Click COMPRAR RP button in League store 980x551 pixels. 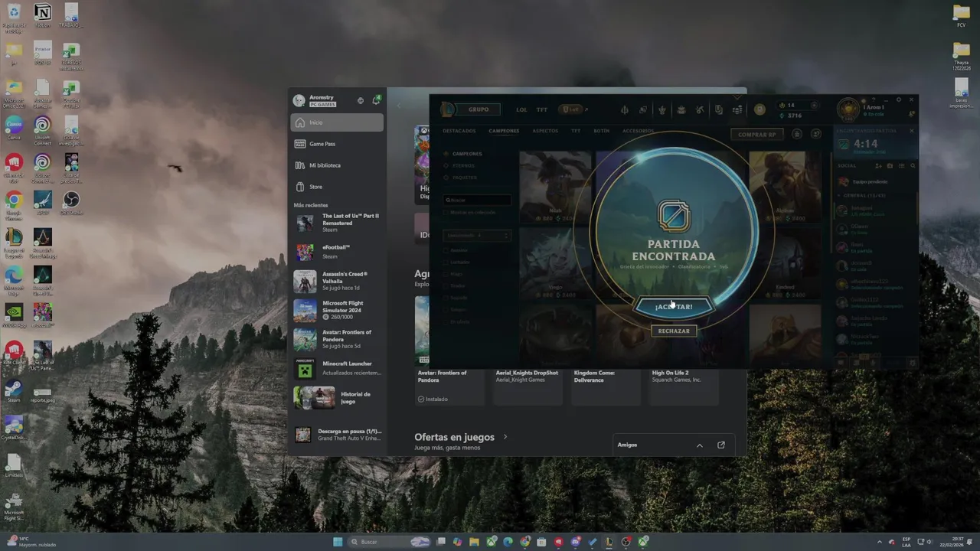coord(757,135)
